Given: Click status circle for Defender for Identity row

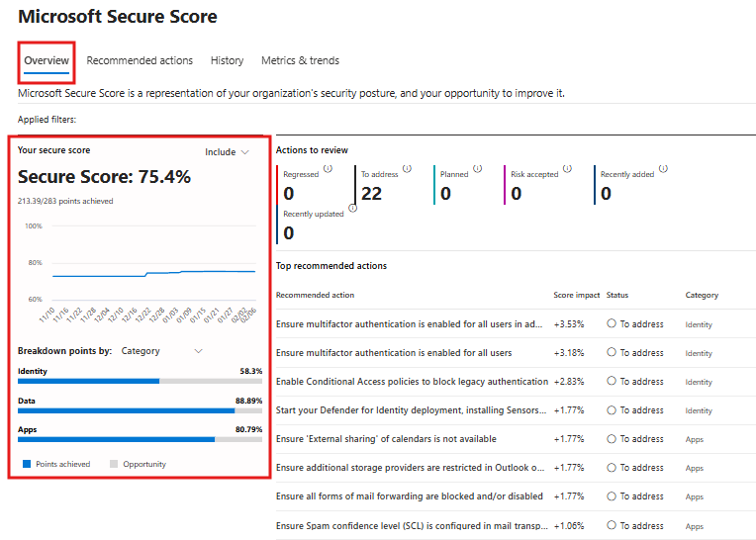Looking at the screenshot, I should pos(612,409).
